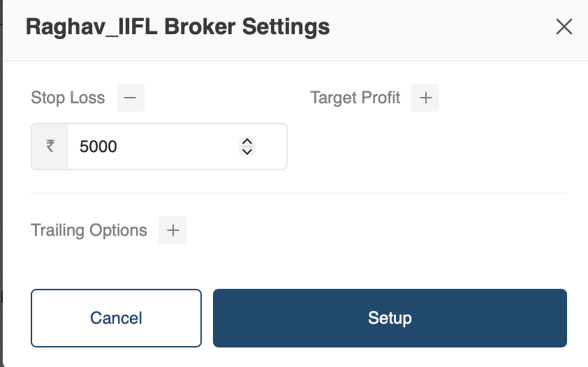Click empty input area right of stepper
This screenshot has height=367, width=588.
(272, 147)
